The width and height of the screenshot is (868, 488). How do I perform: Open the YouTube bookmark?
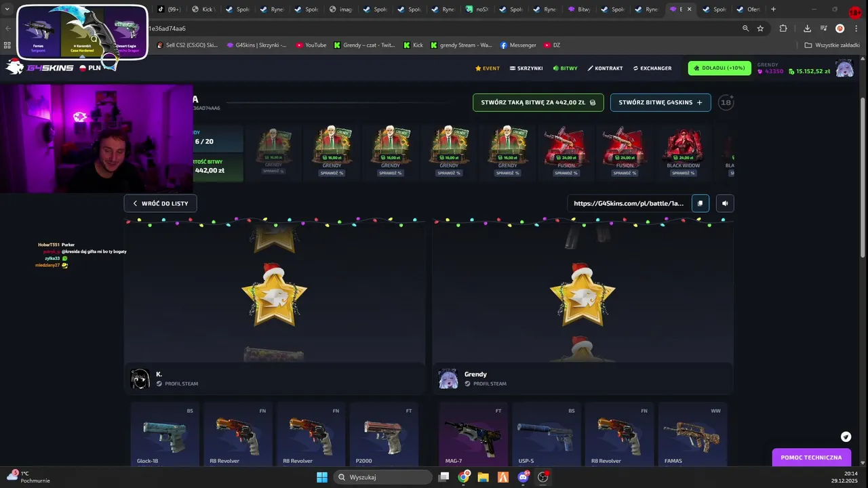point(311,45)
